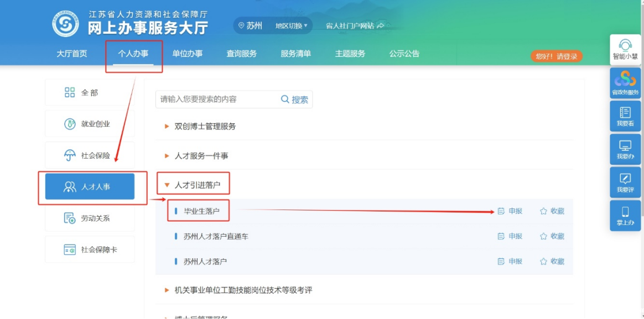The image size is (644, 319).
Task: Expand the 双创博士管理服务 section
Action: 205,126
